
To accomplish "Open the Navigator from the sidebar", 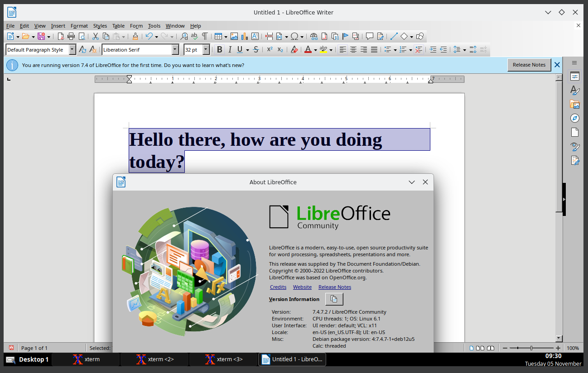I will (575, 118).
